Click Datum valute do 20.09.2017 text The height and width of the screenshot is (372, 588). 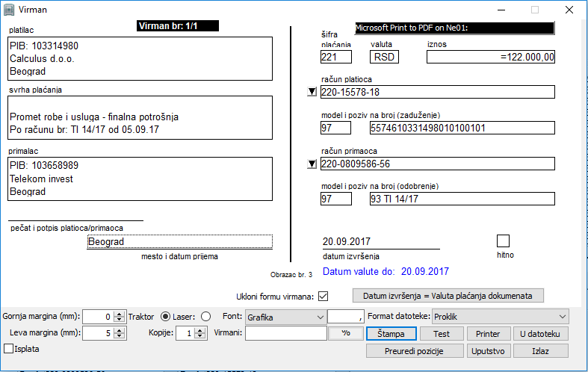[386, 271]
